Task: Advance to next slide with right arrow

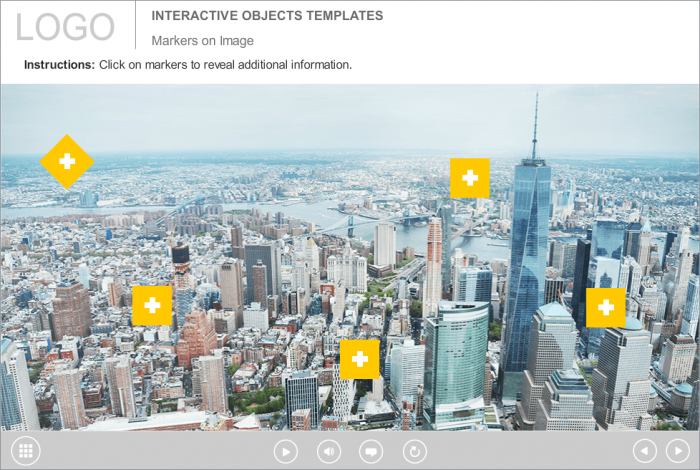Action: [x=677, y=451]
